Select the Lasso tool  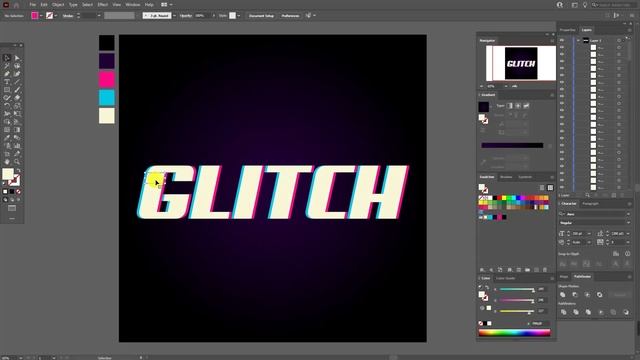pos(17,66)
